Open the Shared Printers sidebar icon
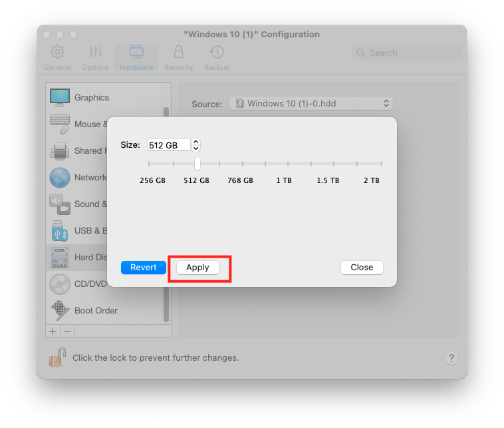The width and height of the screenshot is (504, 428). (x=60, y=151)
